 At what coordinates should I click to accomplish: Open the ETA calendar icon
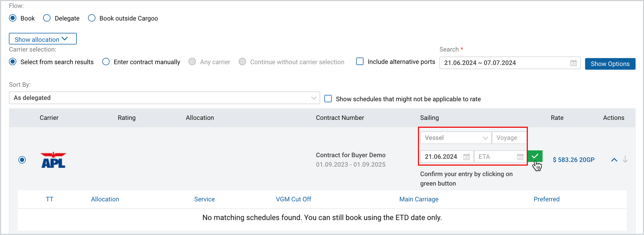click(520, 157)
